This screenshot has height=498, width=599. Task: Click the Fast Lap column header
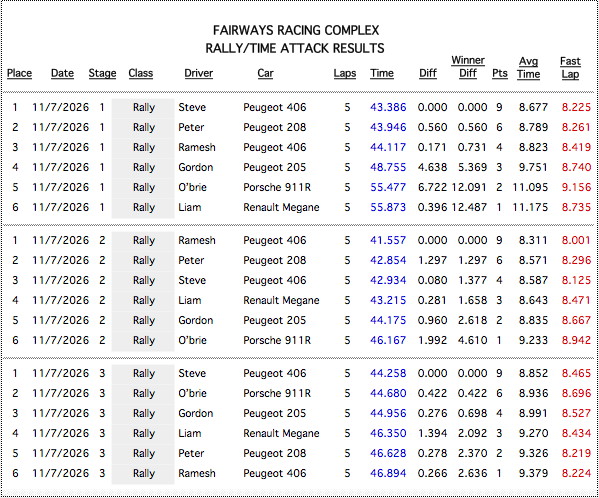point(570,68)
